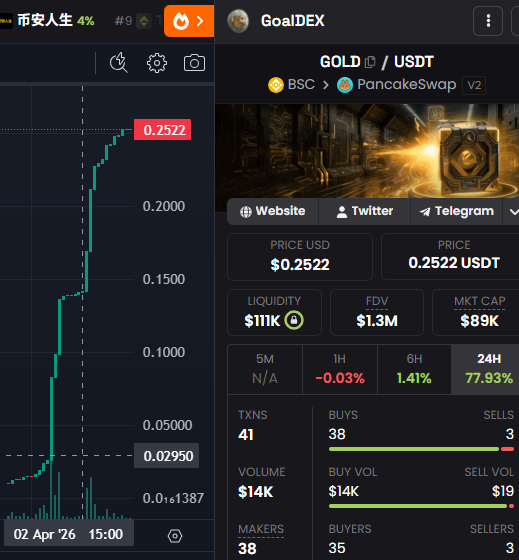
Task: Click the GoalDEX token avatar
Action: (x=238, y=21)
